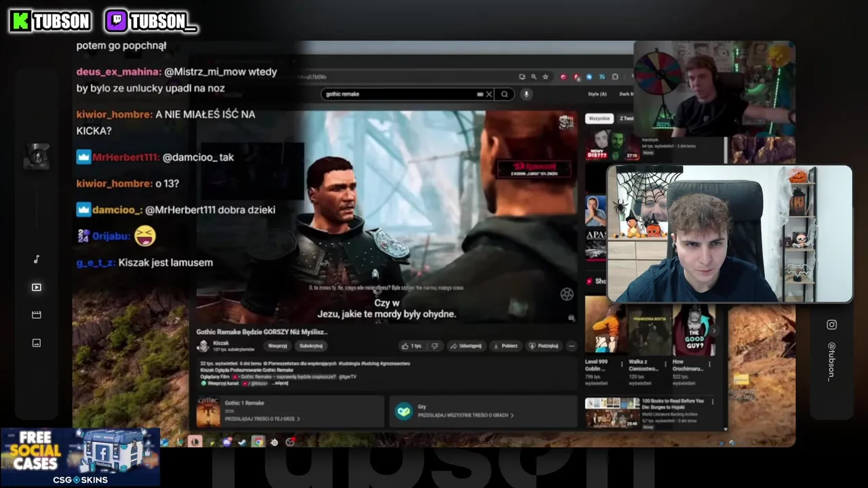Screen dimensions: 868x488
Task: Click the 'Udostępnij' share button
Action: (466, 346)
